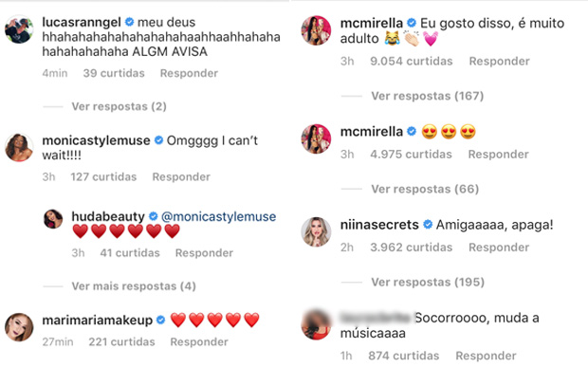Open the @monicastylemuse mention link
Image resolution: width=588 pixels, height=367 pixels.
tap(219, 216)
